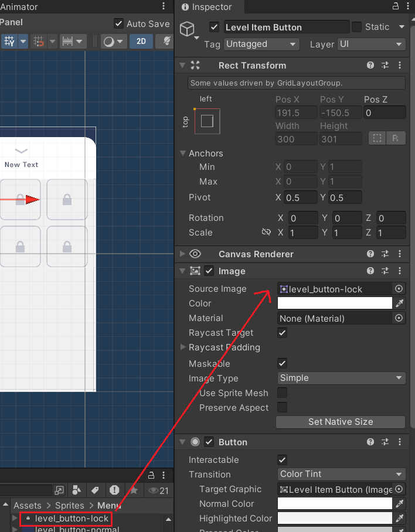Toggle hidden packages visibility eye count
Screen dimensions: 415x532
point(158,490)
